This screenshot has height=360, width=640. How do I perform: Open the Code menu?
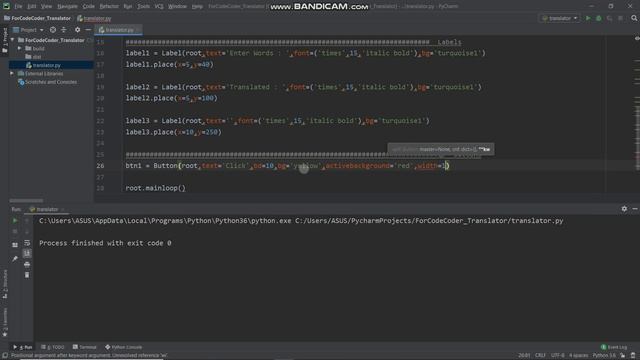pos(88,7)
